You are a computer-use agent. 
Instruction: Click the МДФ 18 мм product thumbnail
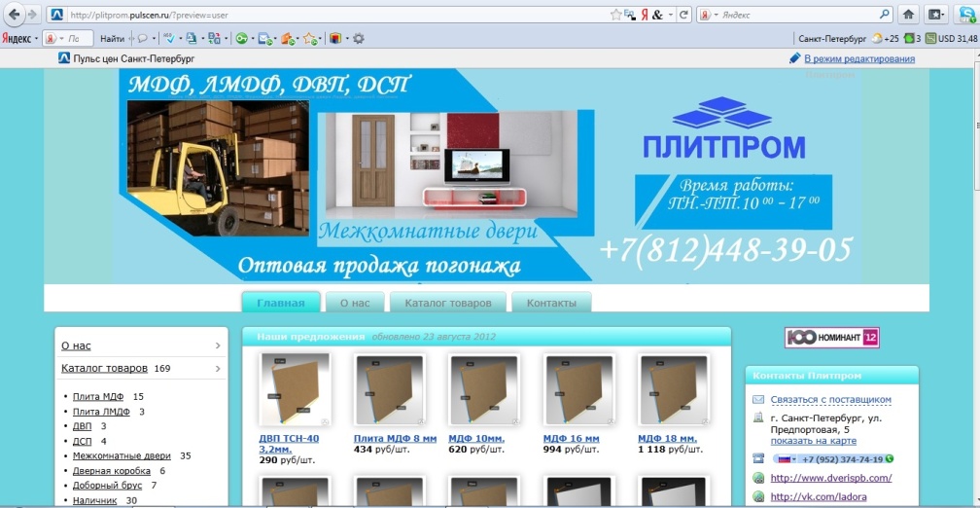pos(675,389)
